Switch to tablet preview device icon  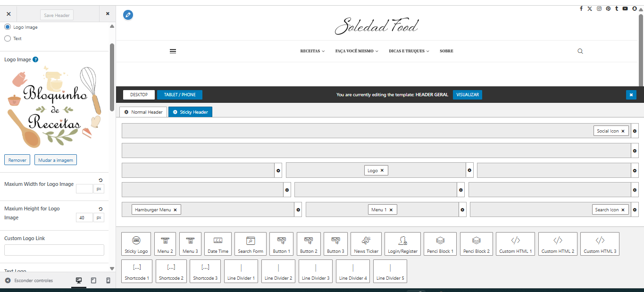point(93,281)
